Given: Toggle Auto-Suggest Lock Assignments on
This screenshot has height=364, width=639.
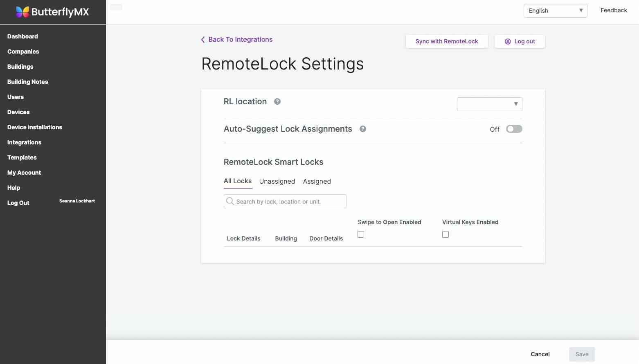Looking at the screenshot, I should tap(514, 129).
